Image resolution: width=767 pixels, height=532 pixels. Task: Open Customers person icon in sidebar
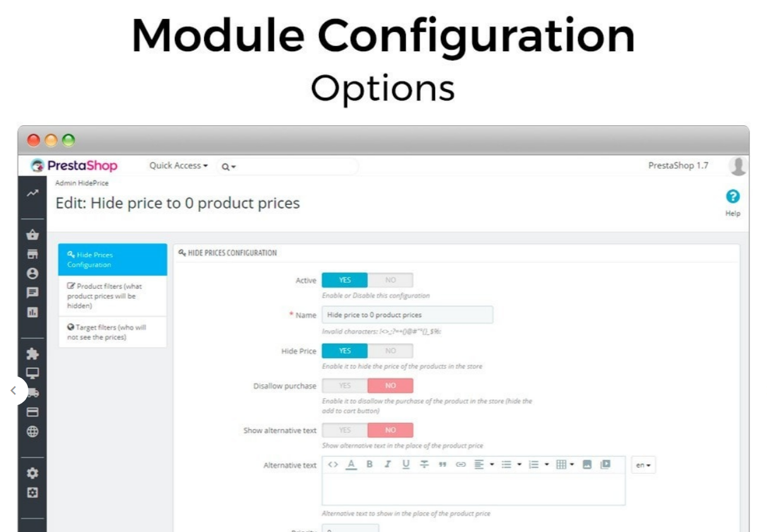[33, 274]
